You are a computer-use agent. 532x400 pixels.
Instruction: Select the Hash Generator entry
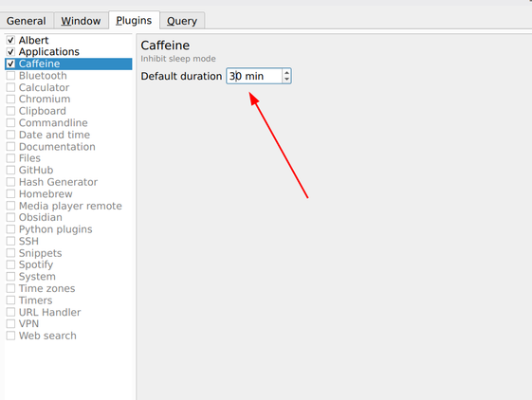[x=59, y=182]
